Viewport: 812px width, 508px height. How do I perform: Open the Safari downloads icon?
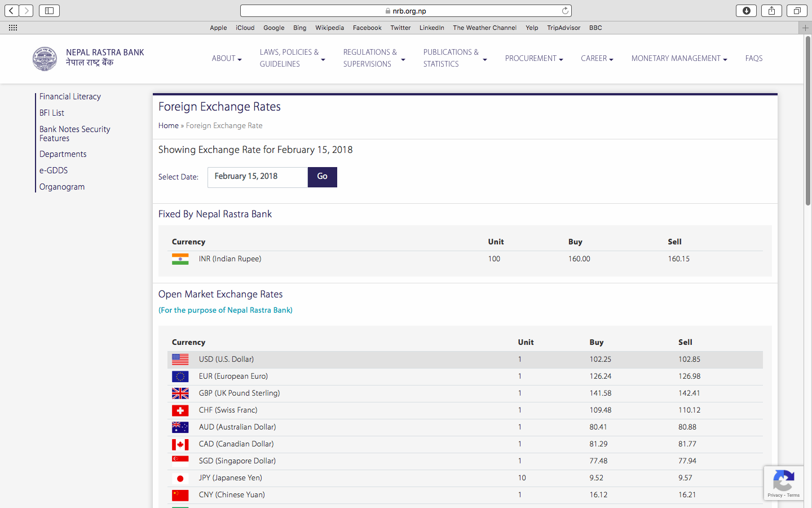coord(746,11)
